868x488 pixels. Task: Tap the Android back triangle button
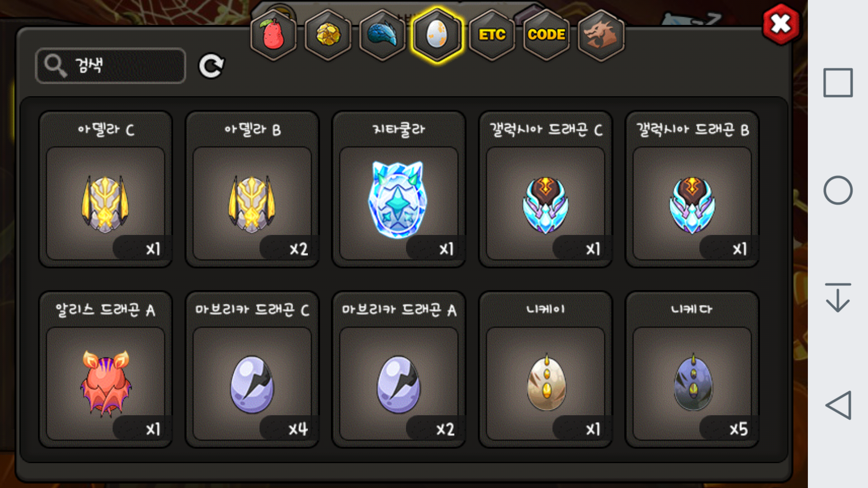[838, 405]
